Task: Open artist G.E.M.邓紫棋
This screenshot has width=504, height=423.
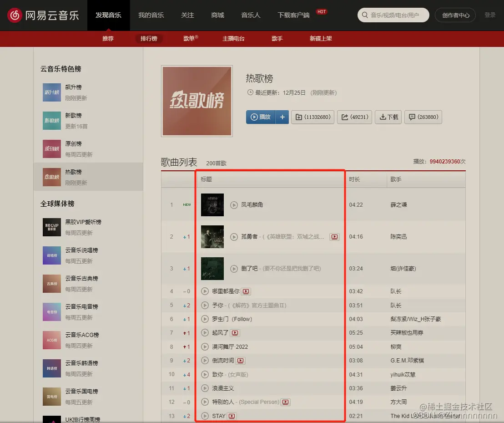Action: point(407,361)
